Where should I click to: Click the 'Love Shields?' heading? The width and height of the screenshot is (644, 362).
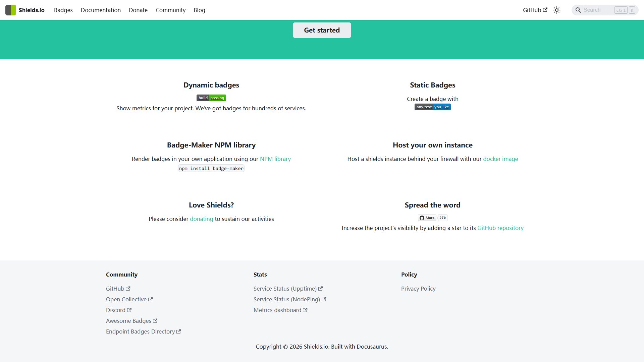[211, 205]
